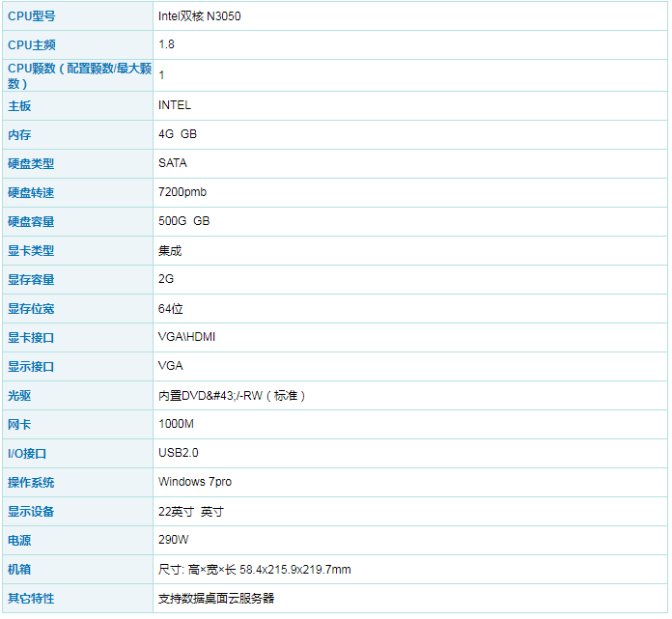Select the 'Intel双核 N3050' value

(x=199, y=16)
